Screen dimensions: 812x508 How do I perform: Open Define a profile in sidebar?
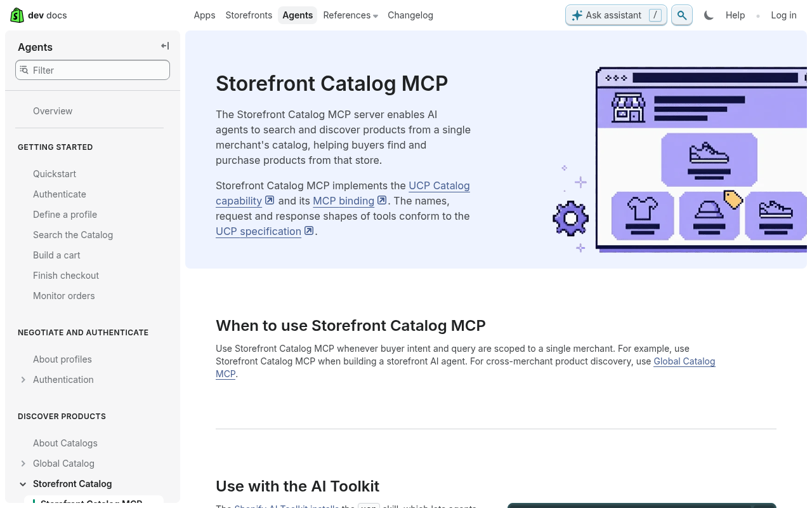65,215
